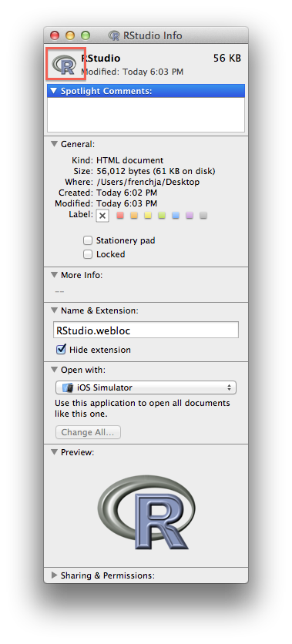292x644 pixels.
Task: Apply the green label color
Action: (162, 215)
